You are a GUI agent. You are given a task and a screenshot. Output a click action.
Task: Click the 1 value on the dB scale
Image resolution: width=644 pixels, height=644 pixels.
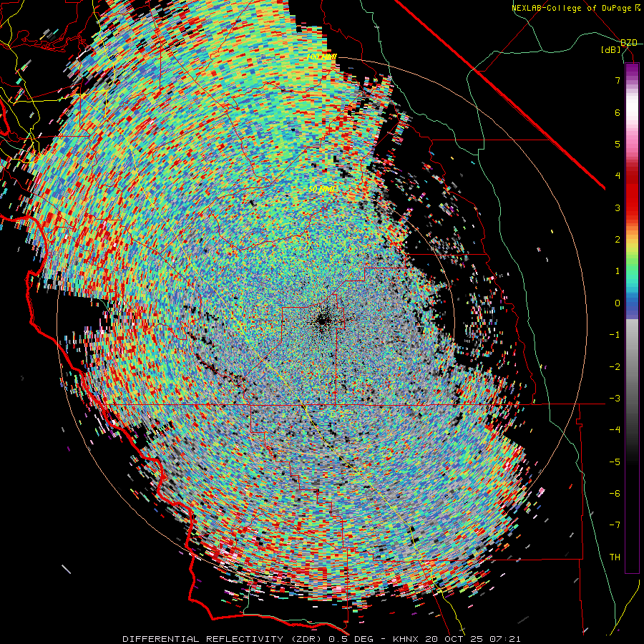[618, 271]
